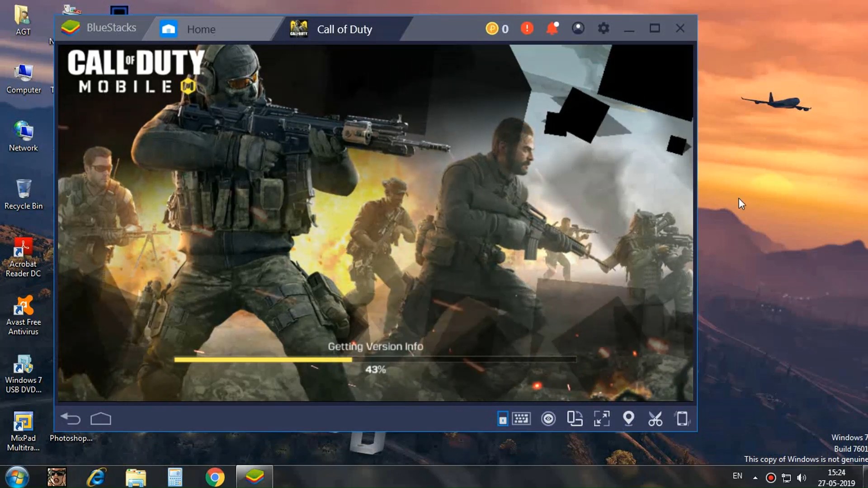Select the location pin icon in toolbar

pos(628,418)
